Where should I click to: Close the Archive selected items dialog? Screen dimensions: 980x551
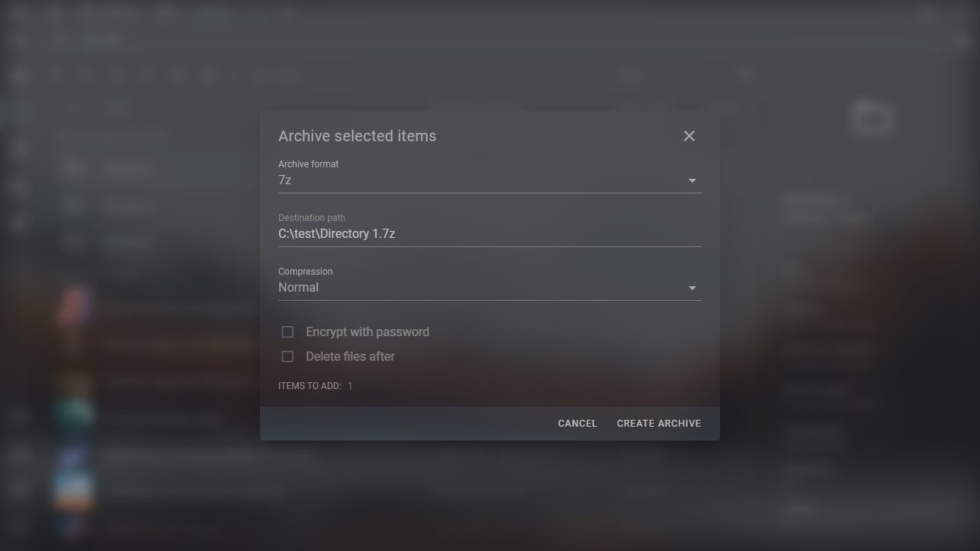pos(689,136)
